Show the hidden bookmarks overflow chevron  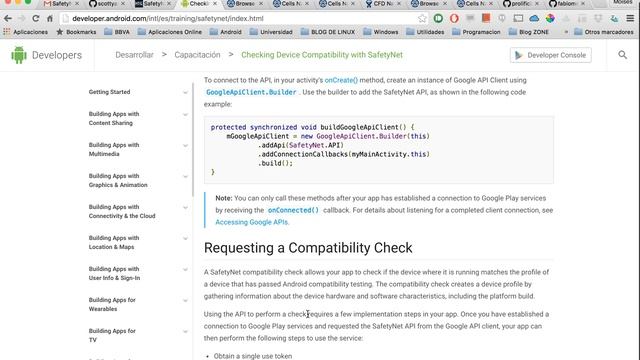point(566,32)
